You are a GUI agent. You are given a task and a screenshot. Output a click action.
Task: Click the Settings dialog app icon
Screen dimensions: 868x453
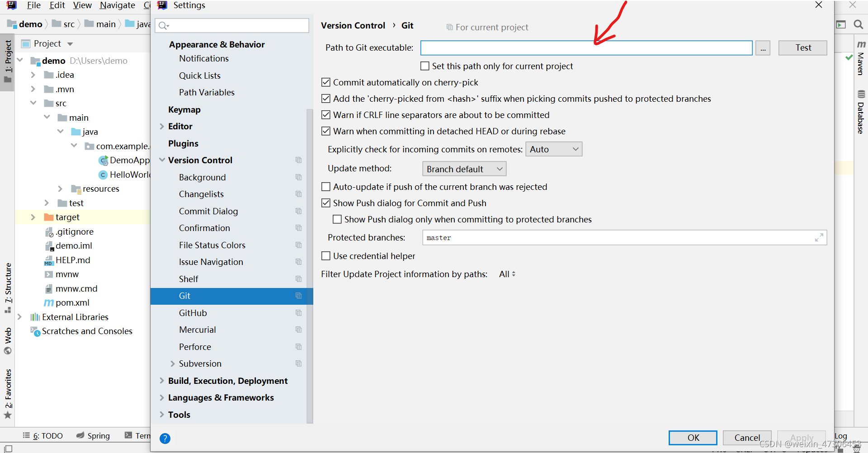(x=163, y=5)
